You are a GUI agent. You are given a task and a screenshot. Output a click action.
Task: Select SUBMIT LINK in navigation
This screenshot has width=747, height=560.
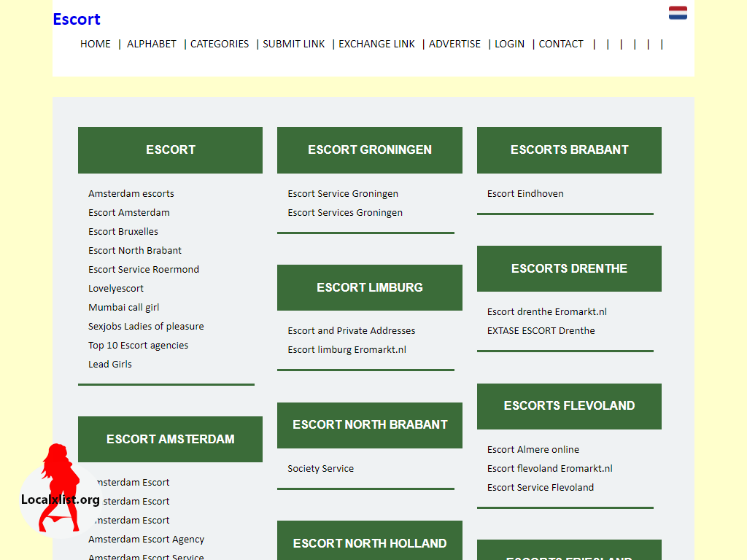click(x=293, y=44)
